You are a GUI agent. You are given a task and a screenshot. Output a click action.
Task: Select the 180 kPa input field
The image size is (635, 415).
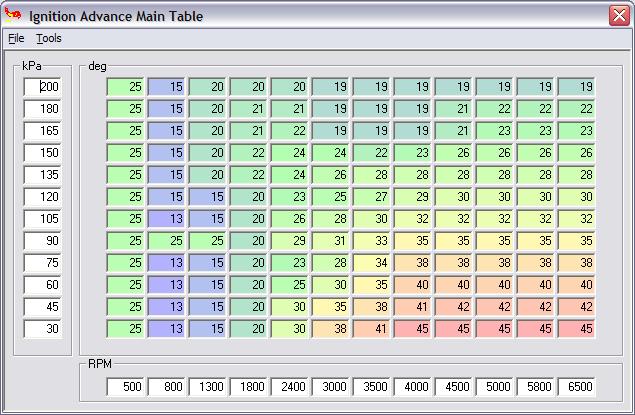point(42,109)
